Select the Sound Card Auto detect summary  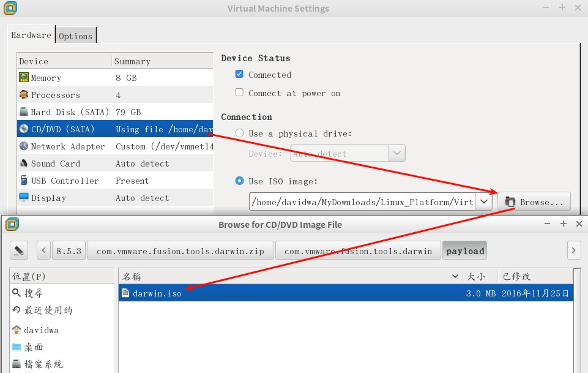pyautogui.click(x=142, y=164)
